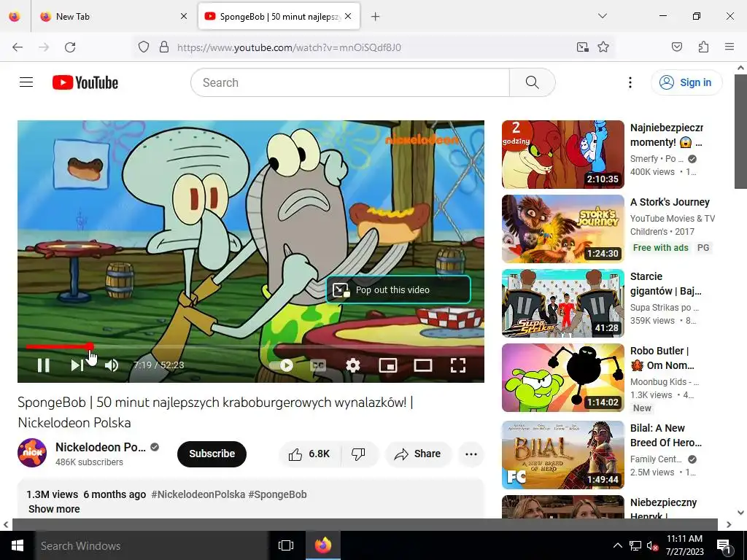Screen dimensions: 747x560
Task: Open Bilal: A New Breed thumbnail
Action: pos(562,455)
